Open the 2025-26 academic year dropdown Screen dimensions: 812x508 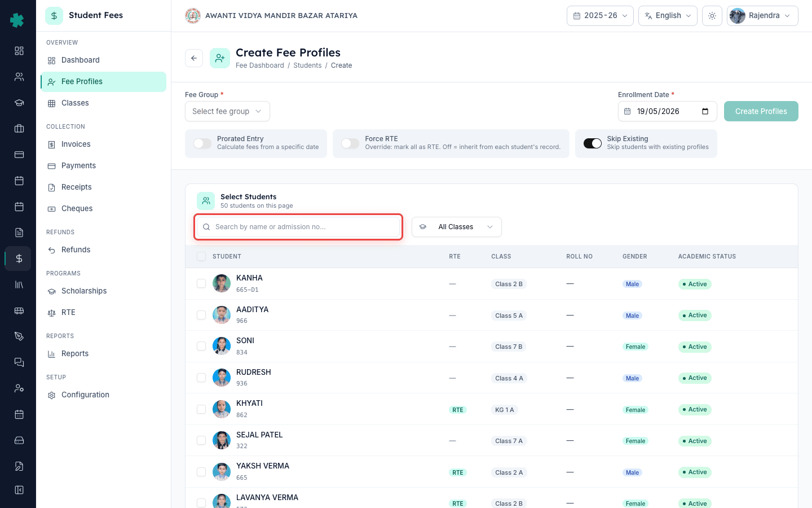600,16
